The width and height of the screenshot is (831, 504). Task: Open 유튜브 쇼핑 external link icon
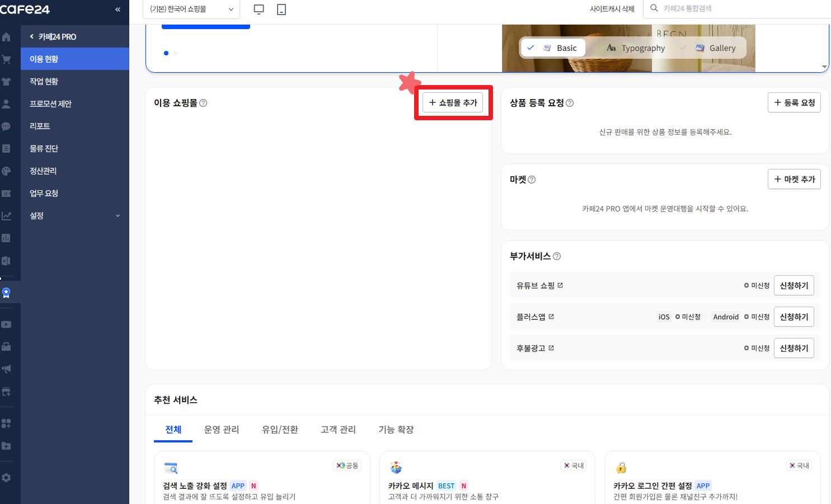(x=560, y=285)
